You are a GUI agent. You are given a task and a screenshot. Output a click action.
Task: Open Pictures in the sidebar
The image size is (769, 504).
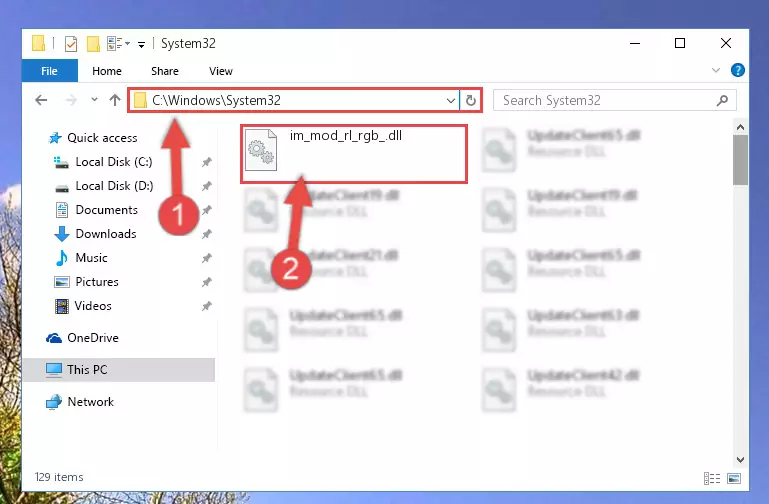pyautogui.click(x=86, y=282)
